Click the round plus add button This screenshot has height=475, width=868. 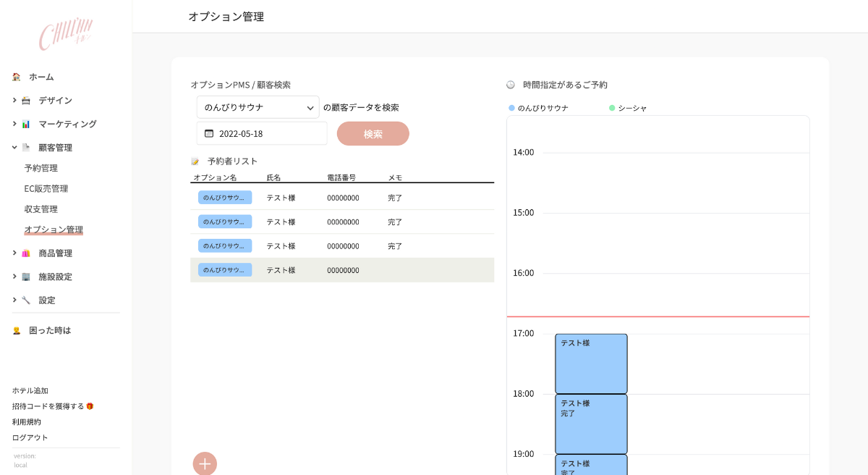tap(205, 463)
